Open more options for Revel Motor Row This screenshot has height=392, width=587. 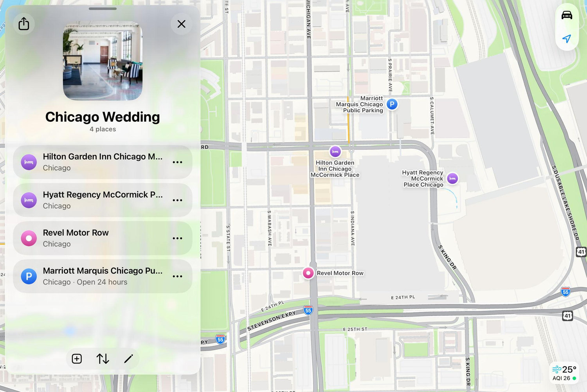[177, 238]
